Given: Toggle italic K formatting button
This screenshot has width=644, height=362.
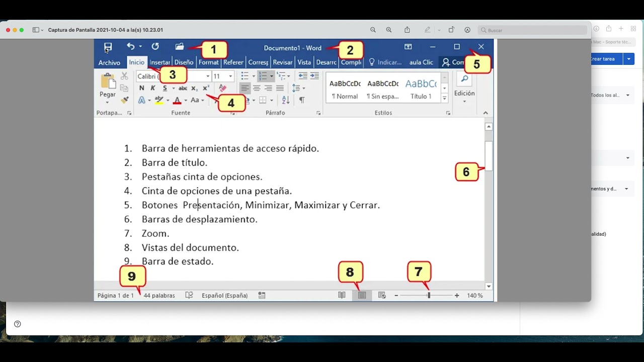Looking at the screenshot, I should coord(153,88).
